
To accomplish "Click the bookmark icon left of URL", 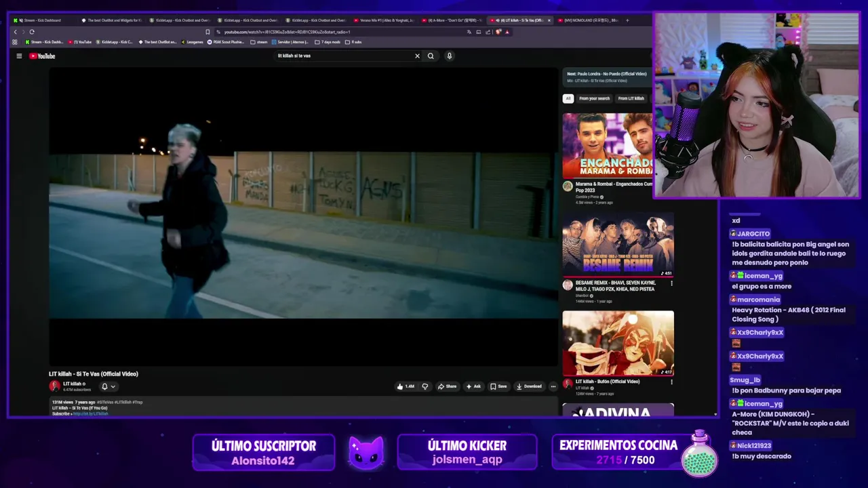I will pos(208,32).
